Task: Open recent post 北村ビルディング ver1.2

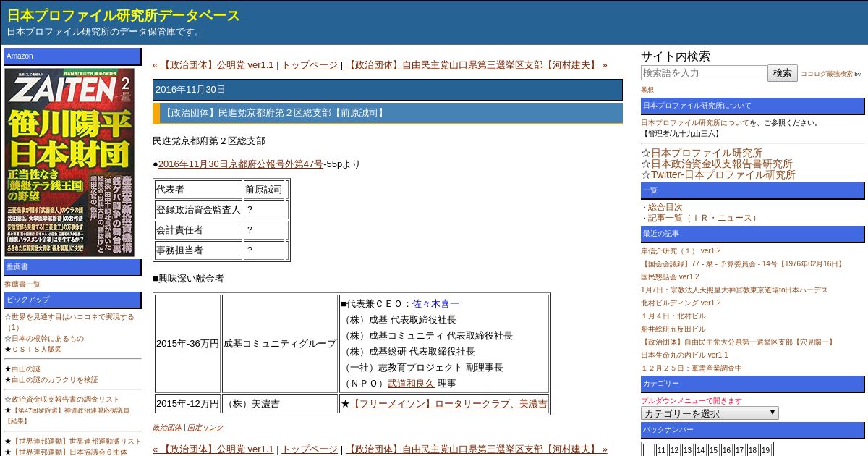Action: [x=681, y=303]
